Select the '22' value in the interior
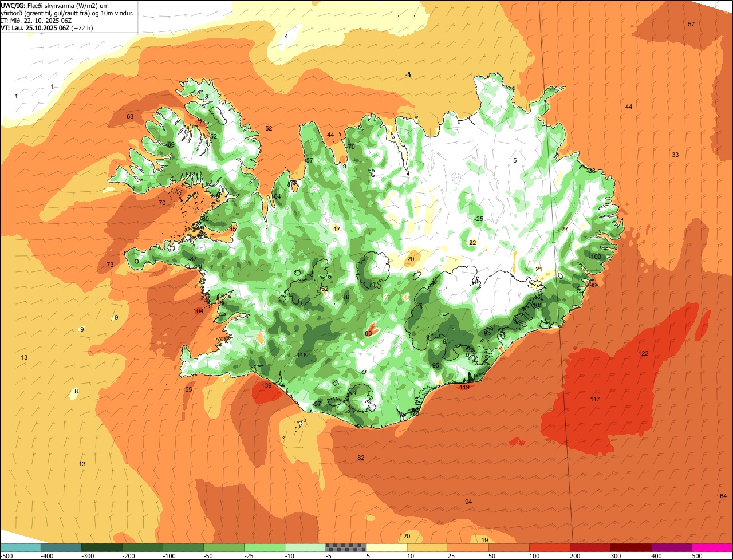Screen dimensions: 733x560 [472, 243]
